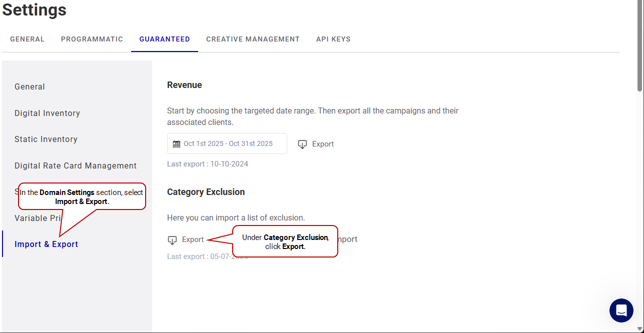Viewport: 644px width, 333px height.
Task: Open the API KEYS tab
Action: [333, 39]
